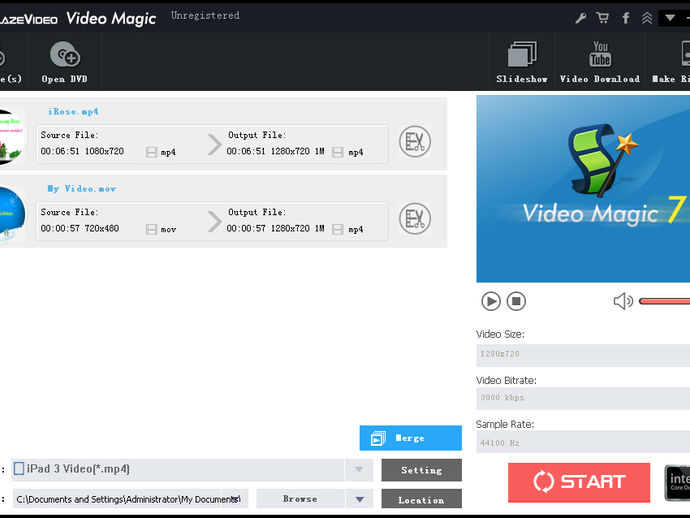Click iRose.mp4 output format mp4 icon
This screenshot has height=518, width=690.
(x=338, y=152)
